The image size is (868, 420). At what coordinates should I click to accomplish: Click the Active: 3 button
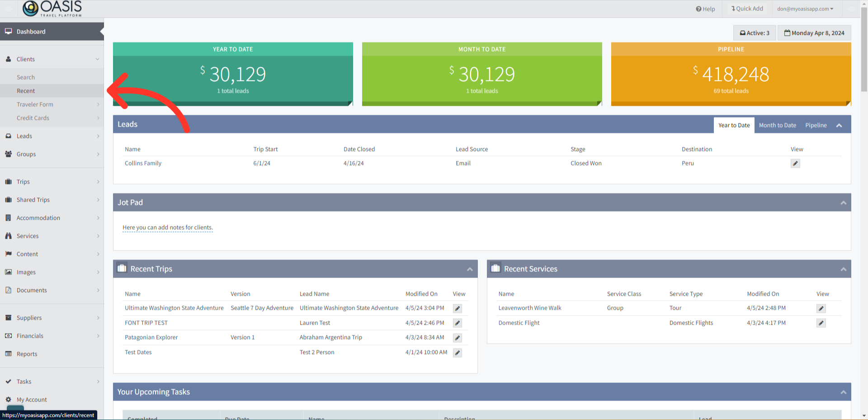point(754,33)
